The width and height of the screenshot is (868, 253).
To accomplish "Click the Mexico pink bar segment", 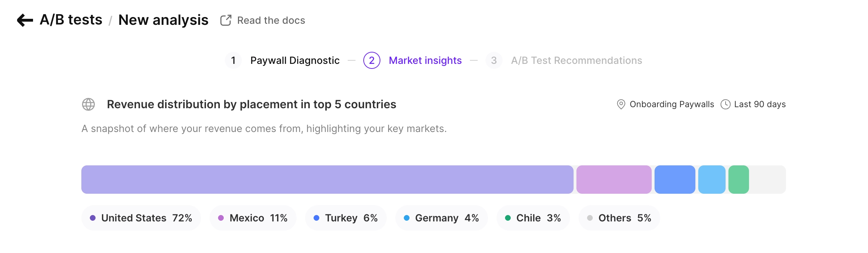I will click(x=614, y=180).
